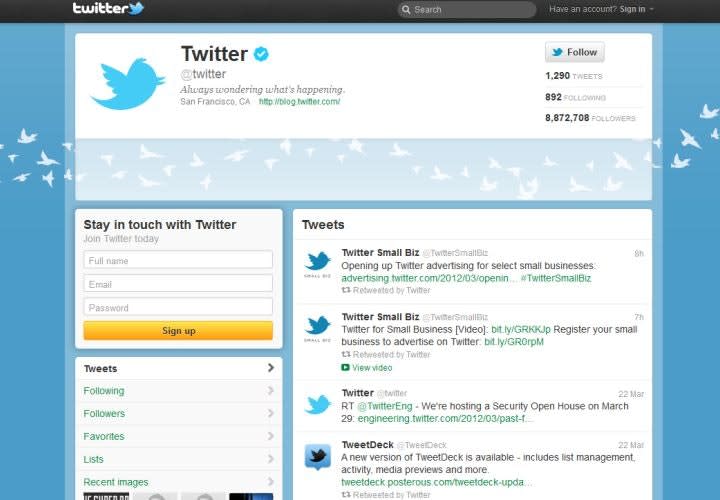The height and width of the screenshot is (500, 720).
Task: Expand Favorites via its chevron
Action: coord(270,437)
